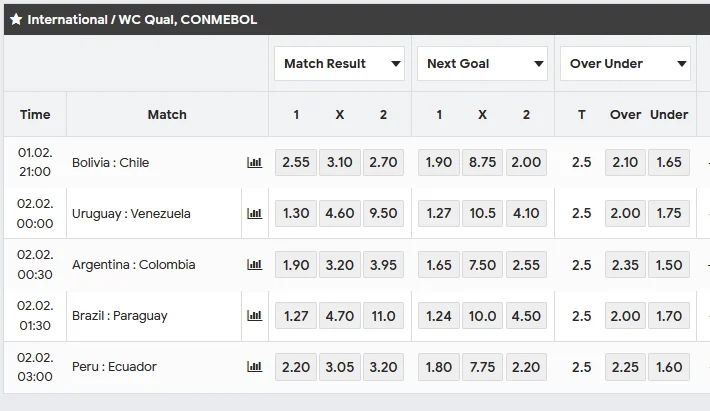Open statistics icon for Brazil : Paraguay
The image size is (710, 411).
coord(255,316)
